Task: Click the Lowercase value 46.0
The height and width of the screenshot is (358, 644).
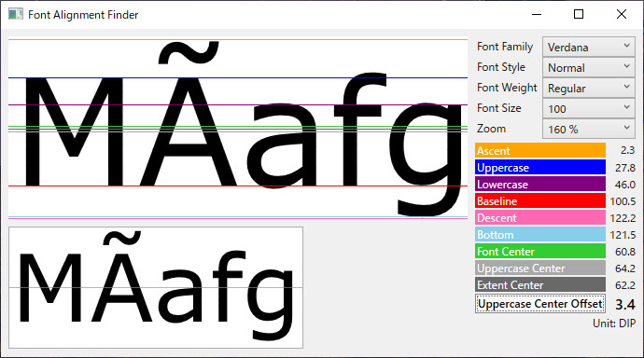Action: pyautogui.click(x=625, y=184)
